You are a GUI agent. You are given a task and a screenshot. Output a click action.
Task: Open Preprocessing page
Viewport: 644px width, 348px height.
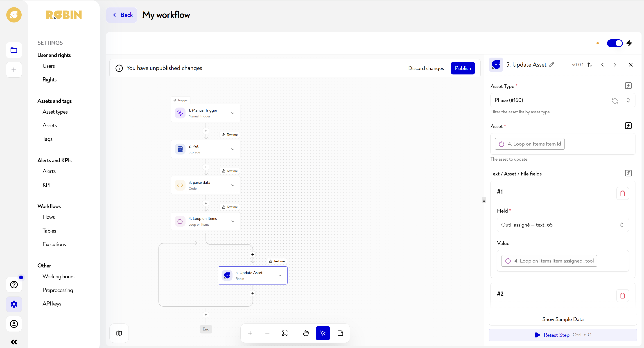(x=58, y=290)
